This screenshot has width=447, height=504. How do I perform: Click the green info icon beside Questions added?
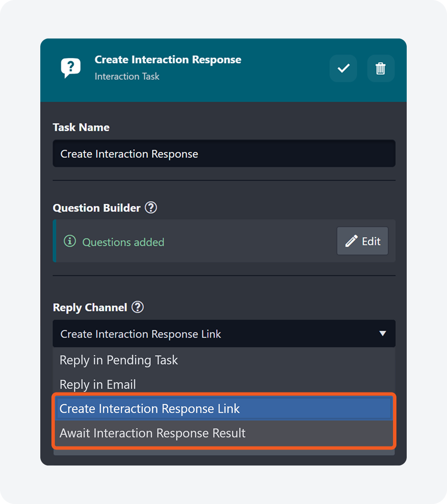click(x=69, y=241)
